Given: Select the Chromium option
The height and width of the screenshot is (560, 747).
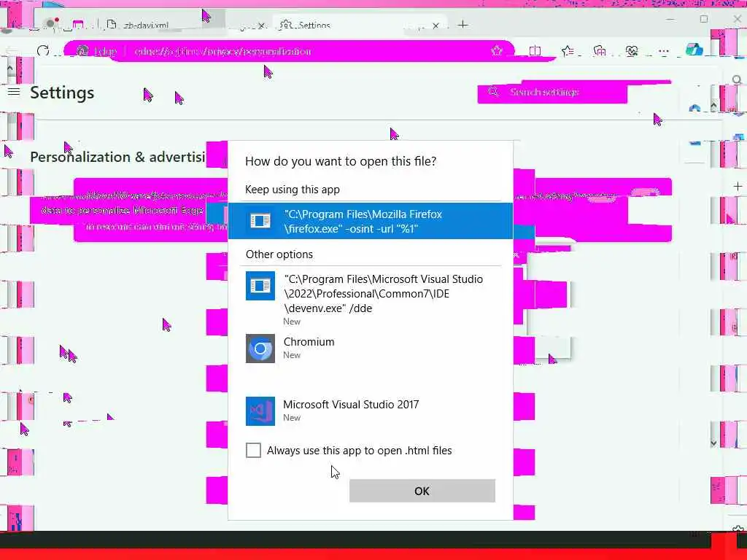Looking at the screenshot, I should [x=371, y=348].
